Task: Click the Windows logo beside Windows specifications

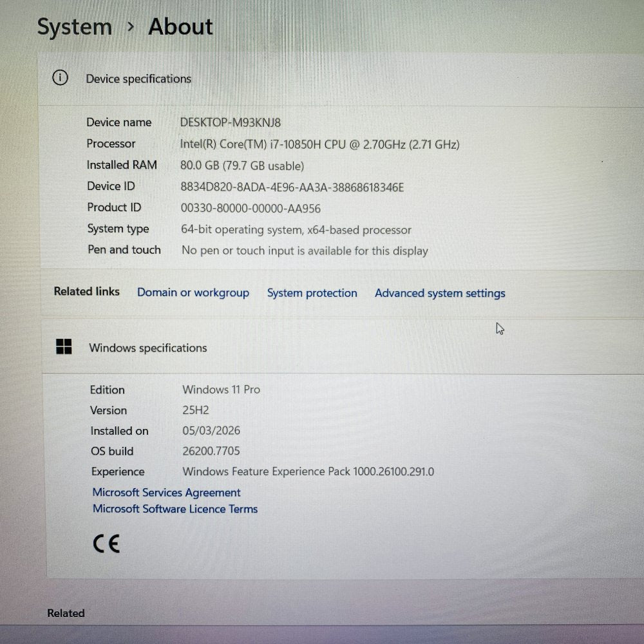Action: [x=64, y=346]
